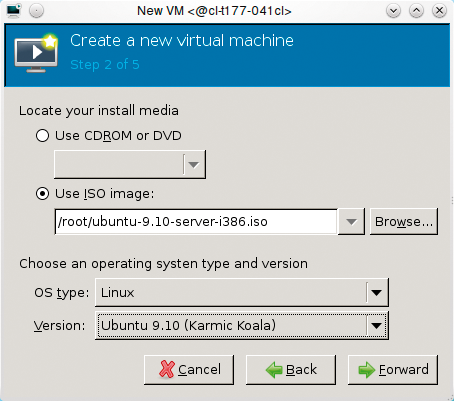
Task: Select the Use CDROM or DVD option
Action: point(42,136)
